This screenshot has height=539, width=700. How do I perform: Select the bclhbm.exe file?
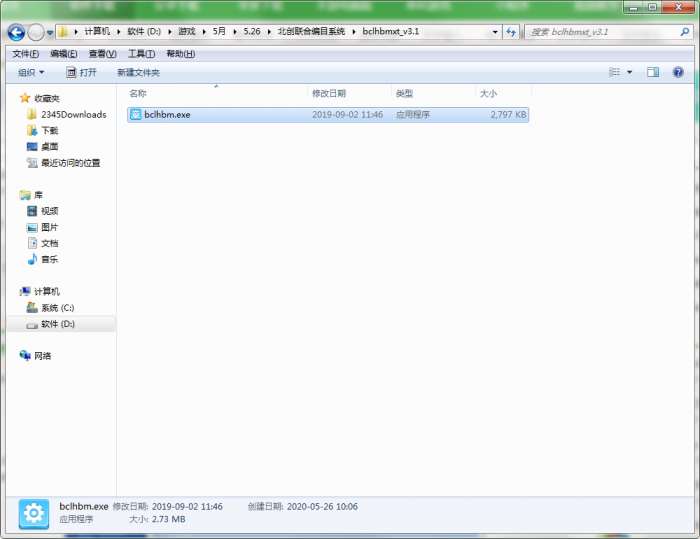(x=328, y=115)
